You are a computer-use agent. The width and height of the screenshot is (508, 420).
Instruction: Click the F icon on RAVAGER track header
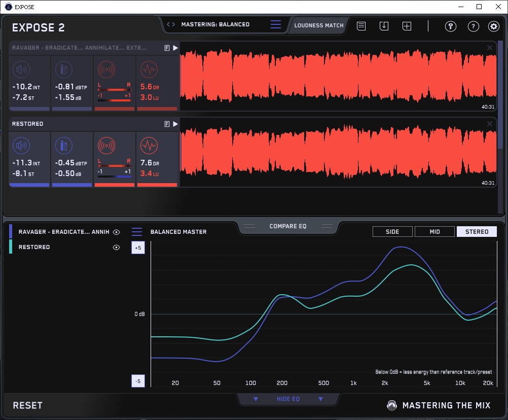coord(167,48)
